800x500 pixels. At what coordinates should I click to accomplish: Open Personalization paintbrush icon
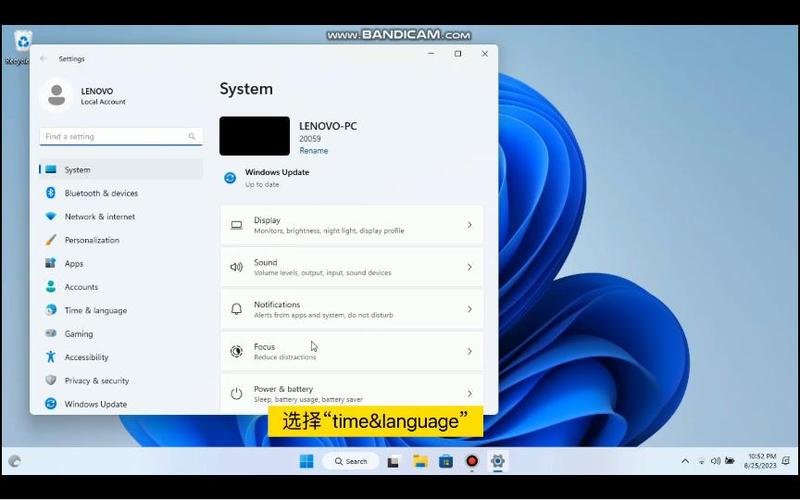pyautogui.click(x=51, y=240)
